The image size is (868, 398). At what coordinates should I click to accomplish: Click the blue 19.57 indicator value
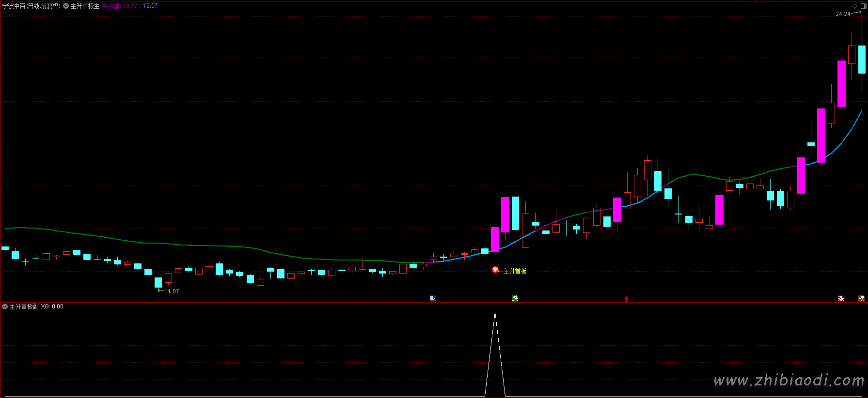(150, 6)
